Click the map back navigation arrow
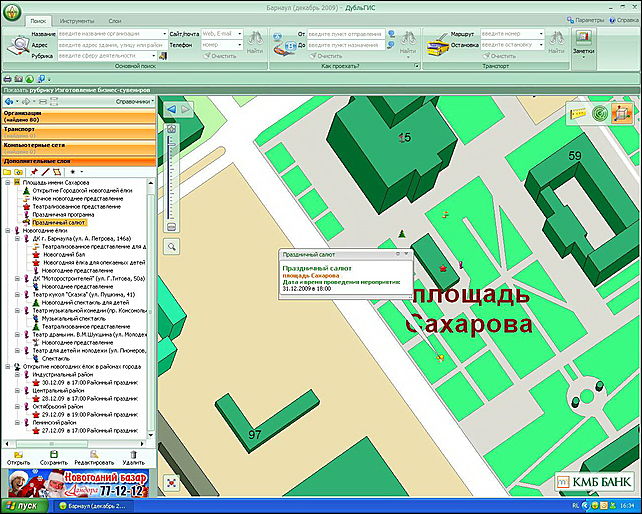Viewport: 642px width, 514px height. [171, 108]
